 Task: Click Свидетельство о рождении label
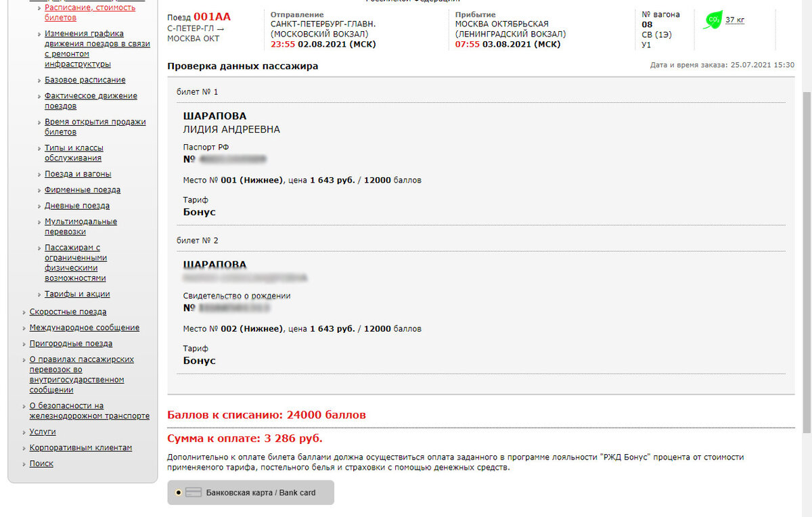pyautogui.click(x=237, y=296)
